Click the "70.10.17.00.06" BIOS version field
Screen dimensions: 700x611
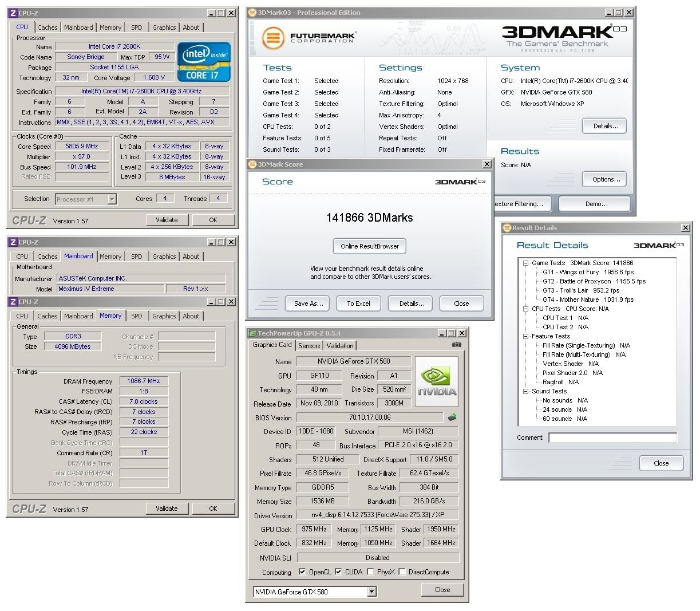coord(370,417)
